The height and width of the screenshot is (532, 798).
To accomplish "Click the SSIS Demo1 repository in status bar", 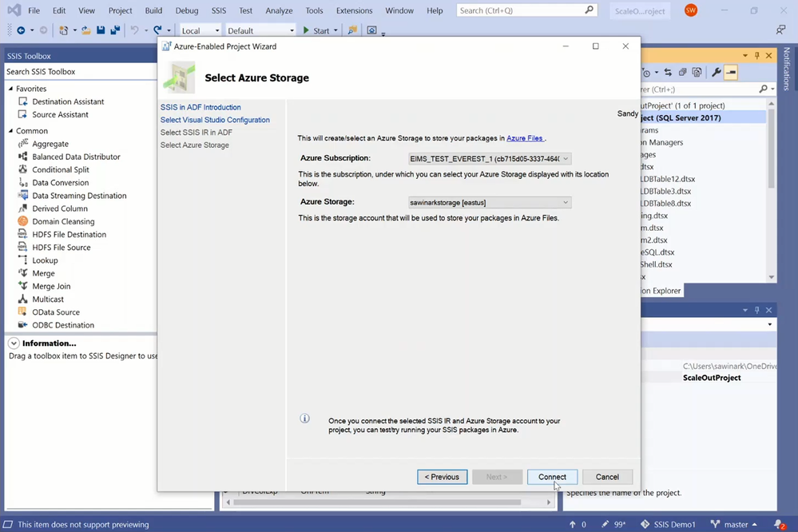I will point(668,524).
